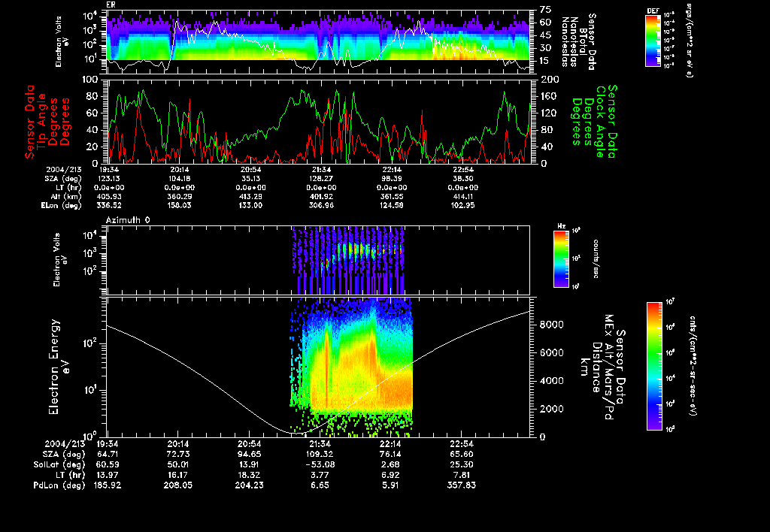
Task: Select the 'ER' panel title
Action: tap(111, 5)
